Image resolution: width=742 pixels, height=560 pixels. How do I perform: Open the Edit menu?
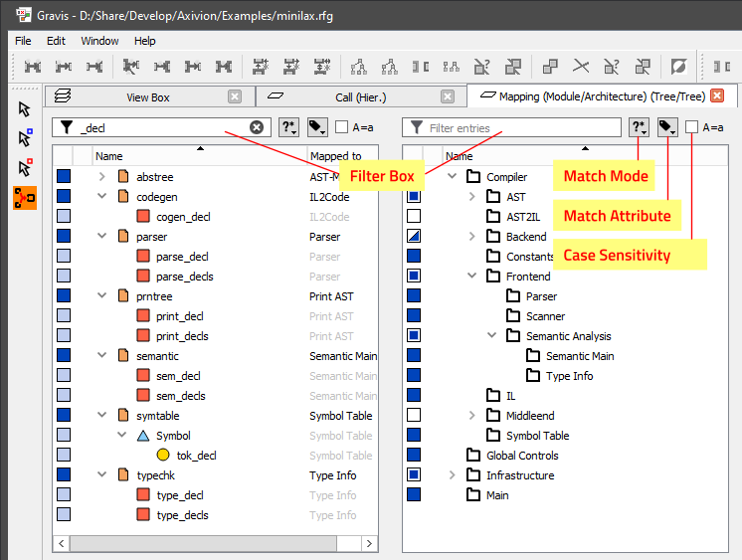pos(56,41)
